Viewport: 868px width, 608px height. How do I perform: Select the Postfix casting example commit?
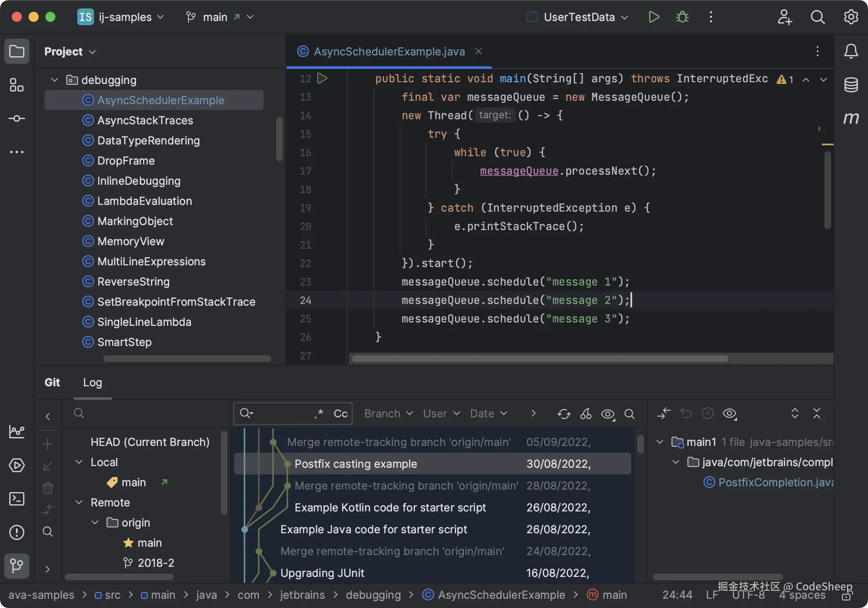pos(356,464)
